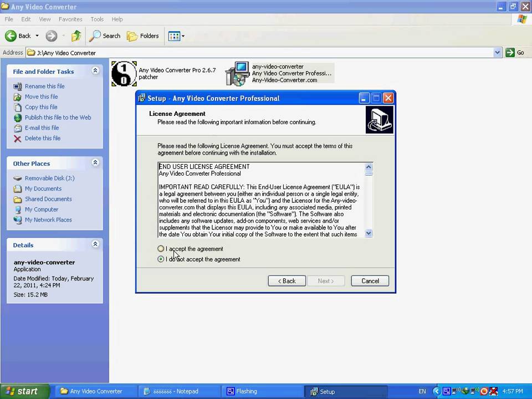532x399 pixels.
Task: Open My Network Places link
Action: (48, 220)
